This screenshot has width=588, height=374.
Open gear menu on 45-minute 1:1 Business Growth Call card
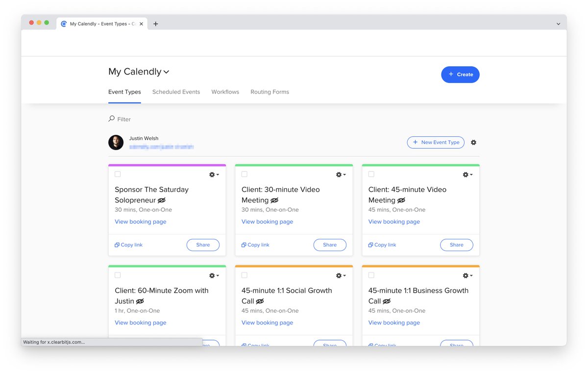coord(468,275)
